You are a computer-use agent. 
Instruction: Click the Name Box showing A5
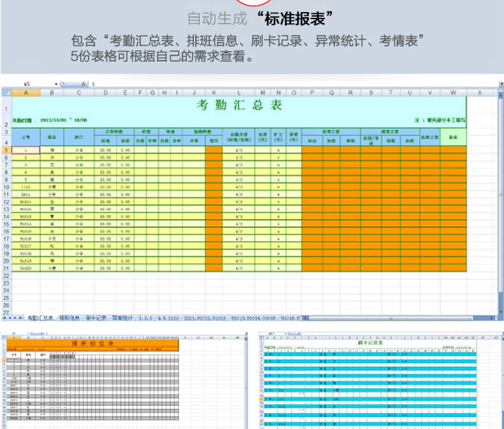click(27, 84)
